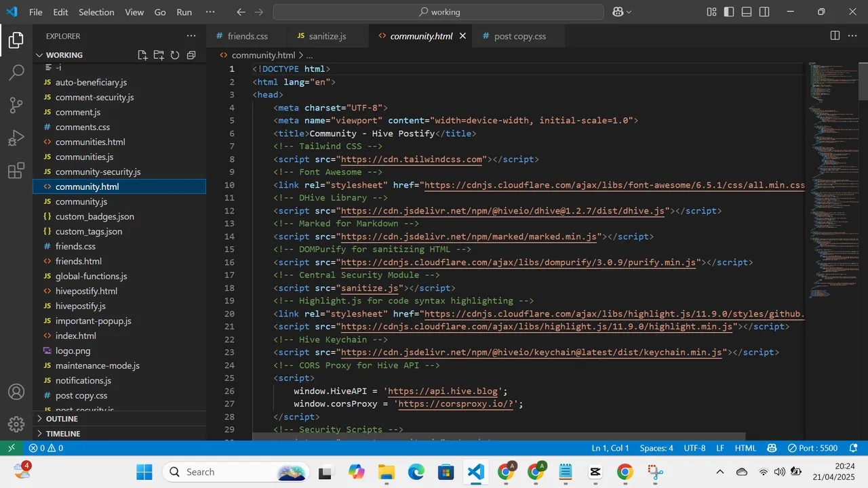The height and width of the screenshot is (488, 868).
Task: Click the New Folder icon in Explorer
Action: [159, 55]
